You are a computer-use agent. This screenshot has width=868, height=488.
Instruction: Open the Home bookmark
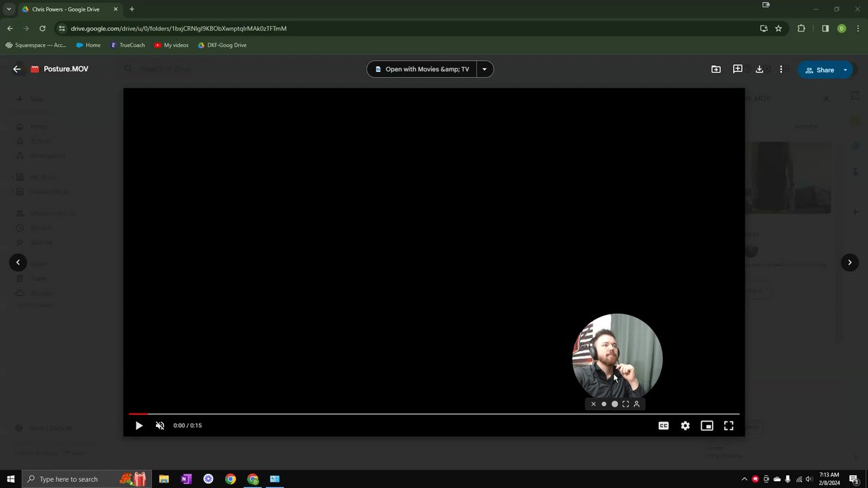tap(88, 45)
